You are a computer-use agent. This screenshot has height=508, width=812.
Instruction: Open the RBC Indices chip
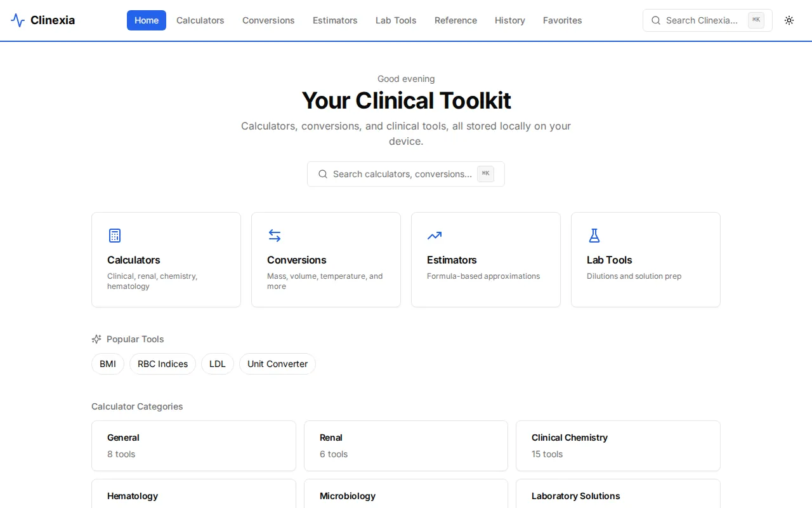[163, 364]
